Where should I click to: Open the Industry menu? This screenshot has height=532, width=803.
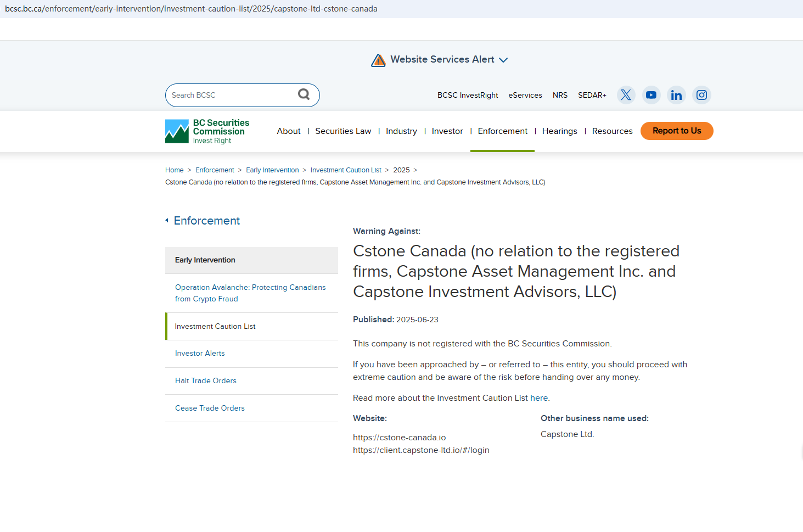pyautogui.click(x=401, y=131)
